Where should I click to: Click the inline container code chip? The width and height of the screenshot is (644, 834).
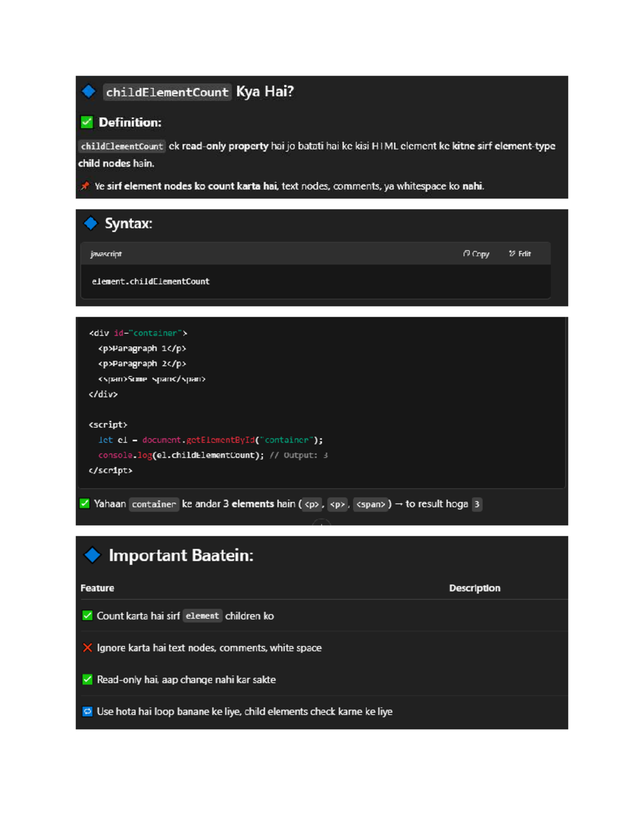click(x=153, y=504)
